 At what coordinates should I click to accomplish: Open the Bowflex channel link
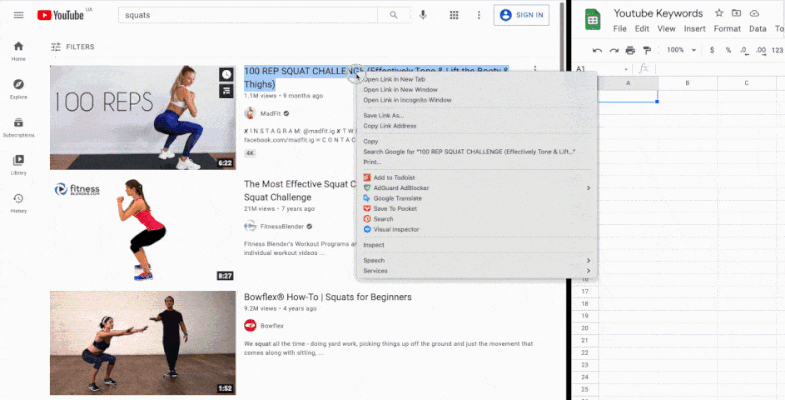272,325
